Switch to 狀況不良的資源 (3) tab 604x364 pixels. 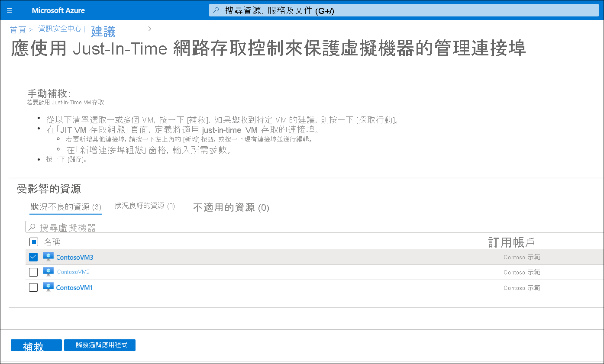[66, 207]
